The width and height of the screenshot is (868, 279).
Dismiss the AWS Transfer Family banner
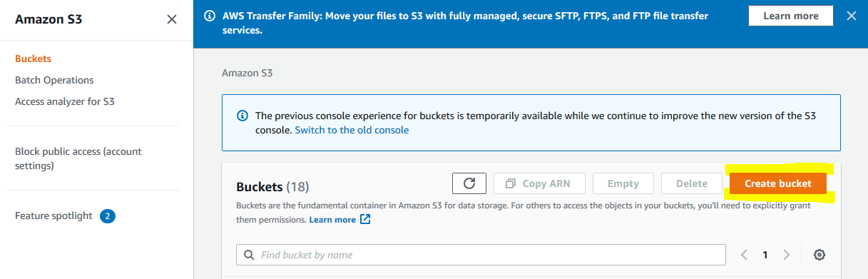(851, 16)
